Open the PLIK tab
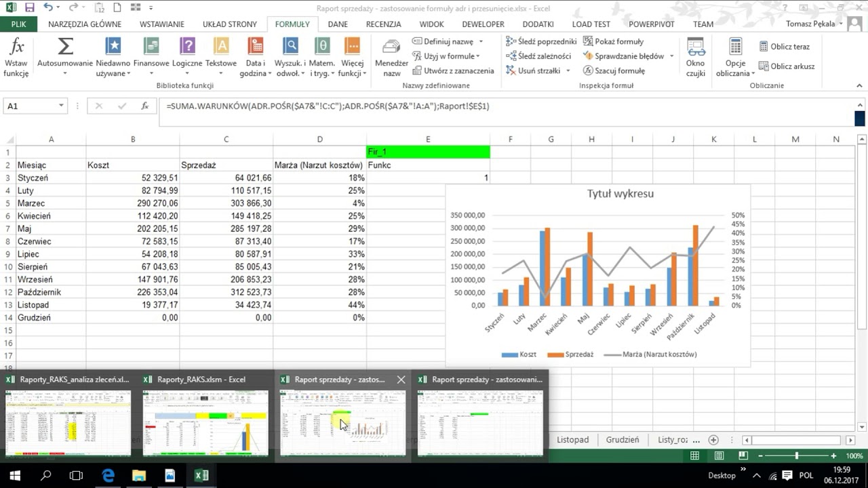Screen dimensions: 868x488 pos(18,24)
